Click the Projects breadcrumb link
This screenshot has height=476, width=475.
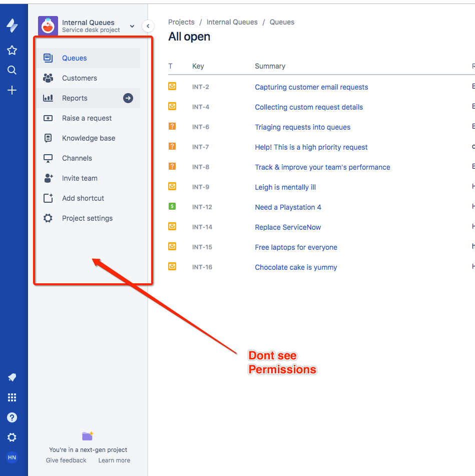tap(181, 22)
